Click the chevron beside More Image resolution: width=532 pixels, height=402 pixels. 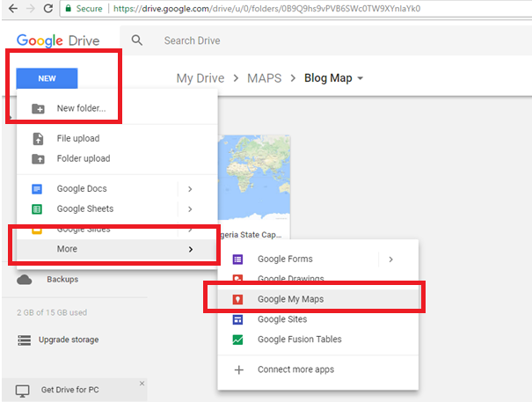click(x=191, y=250)
